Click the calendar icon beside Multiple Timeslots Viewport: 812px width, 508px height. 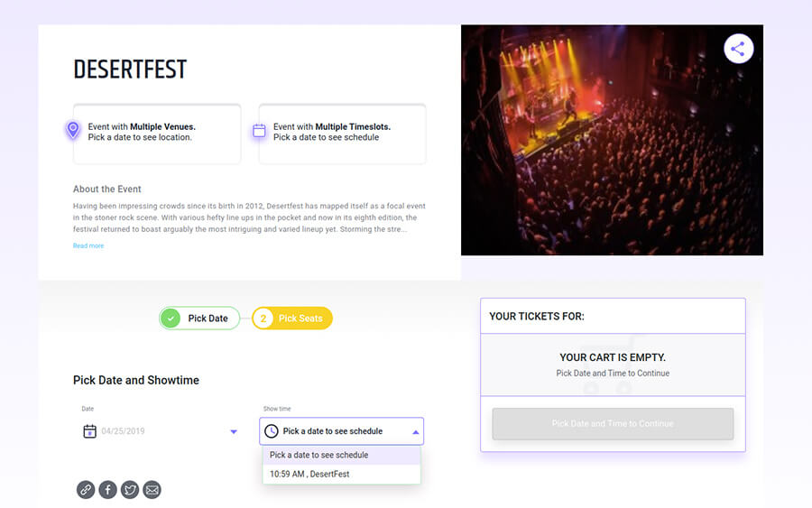(x=259, y=131)
